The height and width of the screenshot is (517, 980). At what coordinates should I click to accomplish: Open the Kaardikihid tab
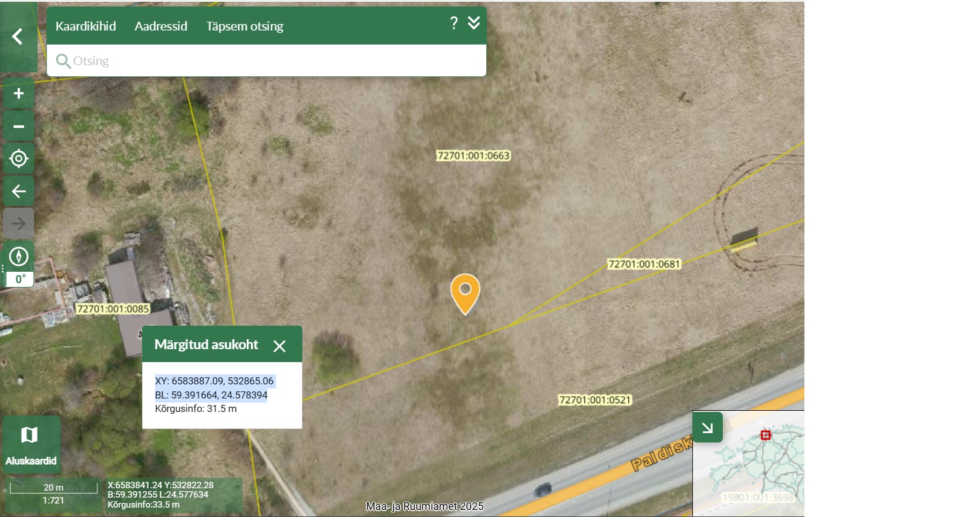pyautogui.click(x=86, y=26)
